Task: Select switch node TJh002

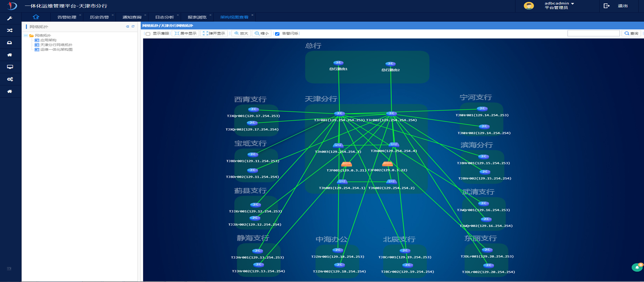Action: [391, 182]
